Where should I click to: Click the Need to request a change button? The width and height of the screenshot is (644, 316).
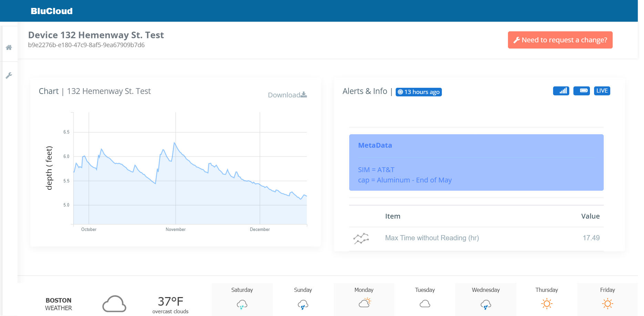(x=560, y=40)
